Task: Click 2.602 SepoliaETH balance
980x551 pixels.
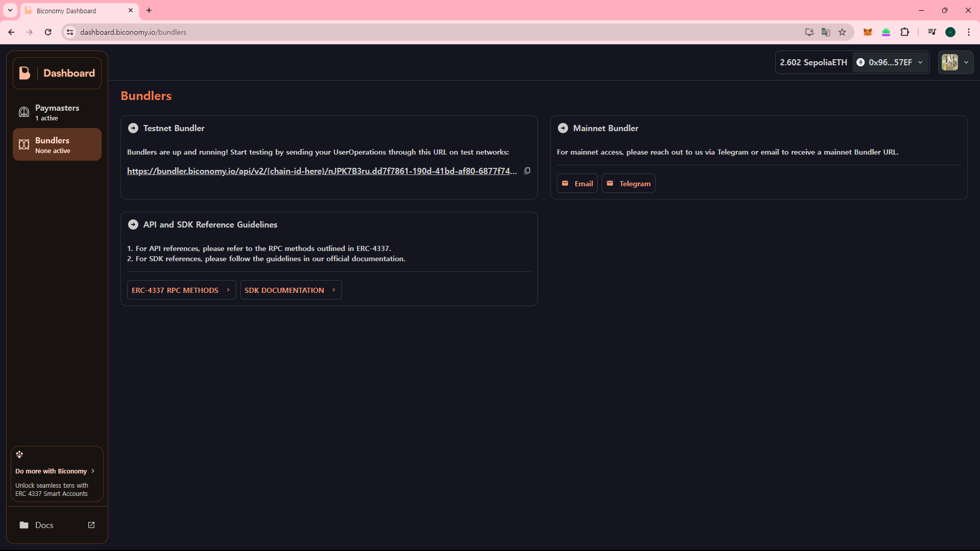Action: coord(814,62)
